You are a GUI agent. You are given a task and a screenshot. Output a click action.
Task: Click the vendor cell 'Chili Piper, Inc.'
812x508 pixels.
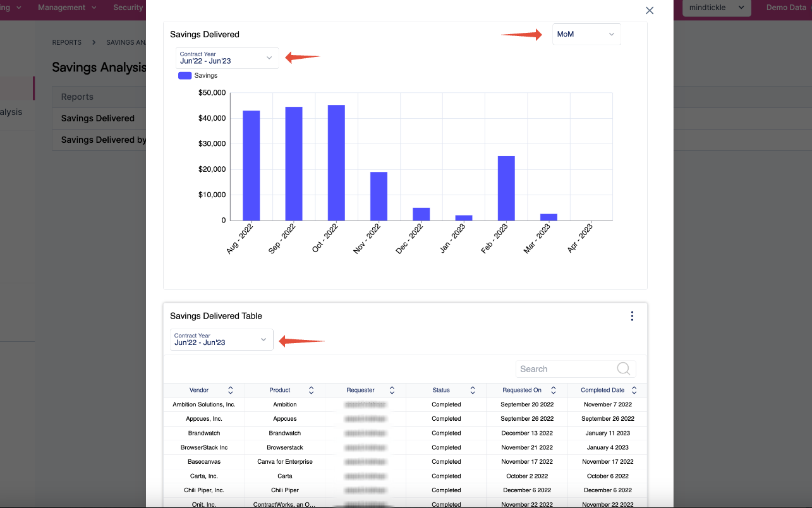click(x=204, y=490)
